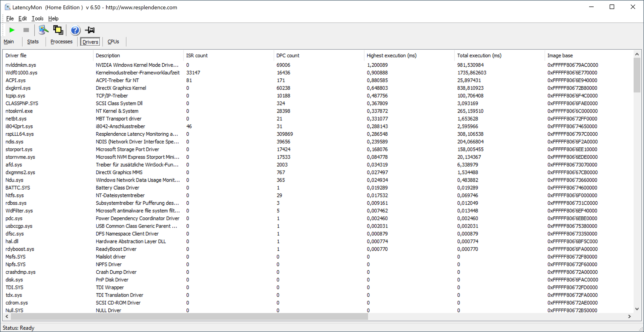Select the dfsc.sys driver row

click(x=318, y=234)
